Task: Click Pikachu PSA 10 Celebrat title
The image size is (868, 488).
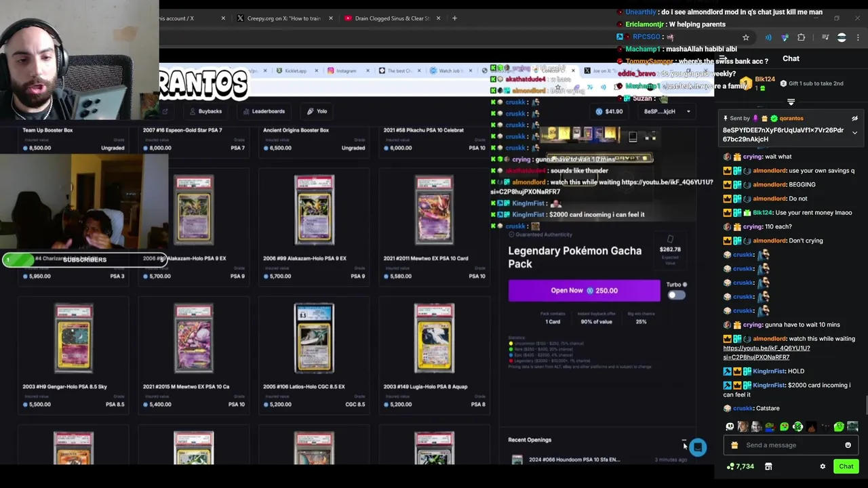Action: pos(424,130)
